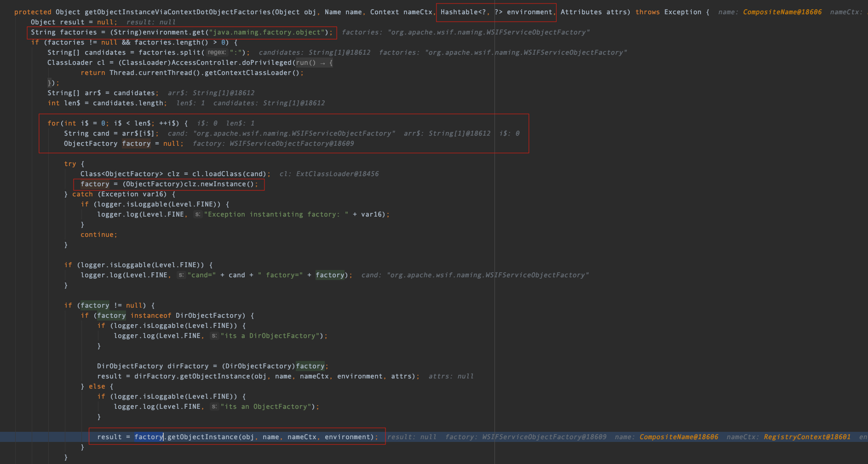Click the "cand=" string literal
This screenshot has width=868, height=464.
(201, 275)
